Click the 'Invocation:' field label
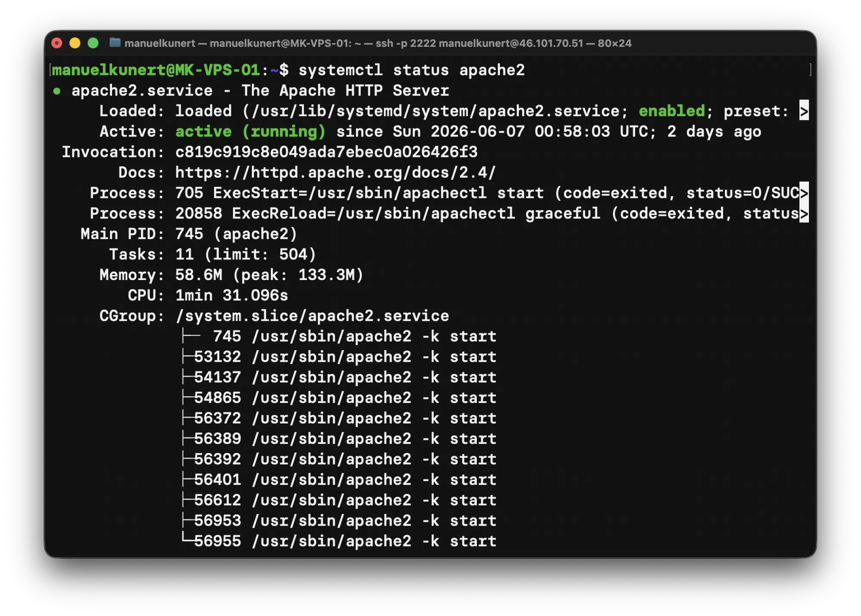Image resolution: width=861 pixels, height=616 pixels. 113,152
